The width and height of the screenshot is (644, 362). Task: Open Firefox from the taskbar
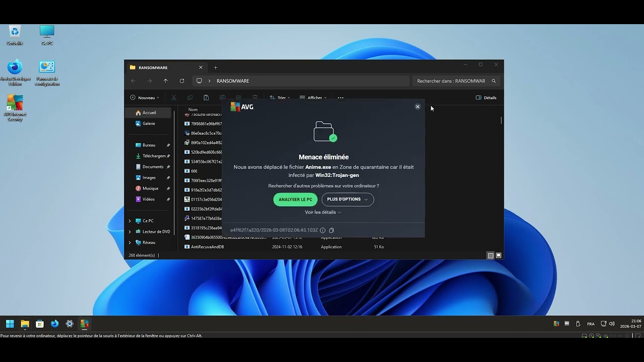pyautogui.click(x=55, y=324)
